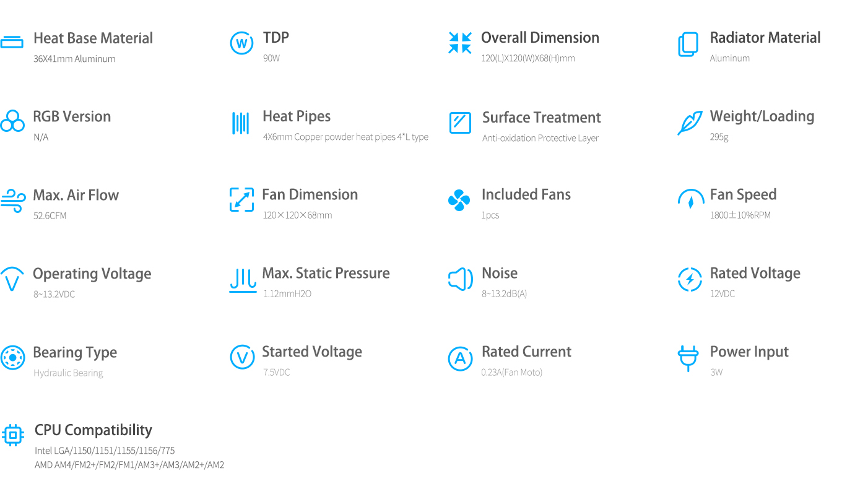The height and width of the screenshot is (494, 868).
Task: Click the CPU Compatibility chip icon
Action: point(13,435)
